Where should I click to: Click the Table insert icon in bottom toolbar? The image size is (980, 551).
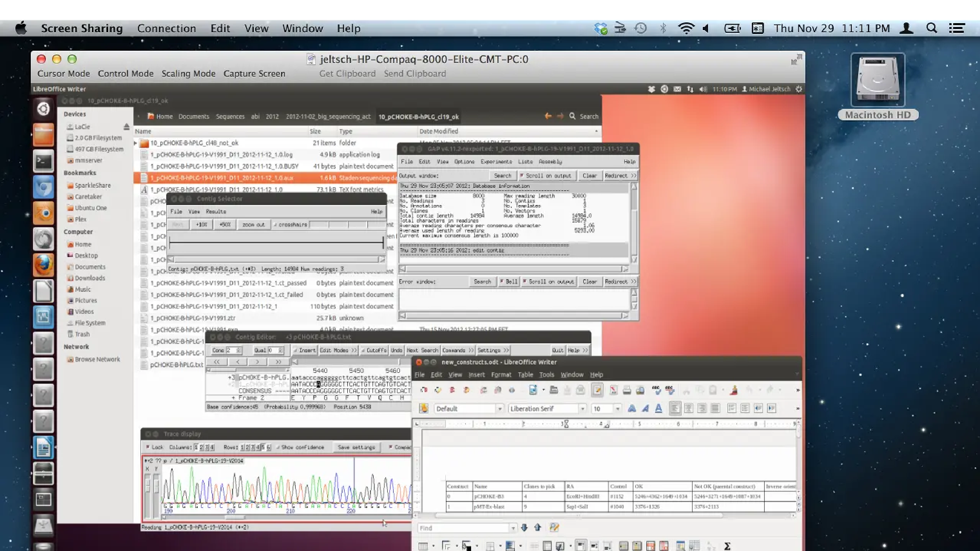tap(423, 546)
